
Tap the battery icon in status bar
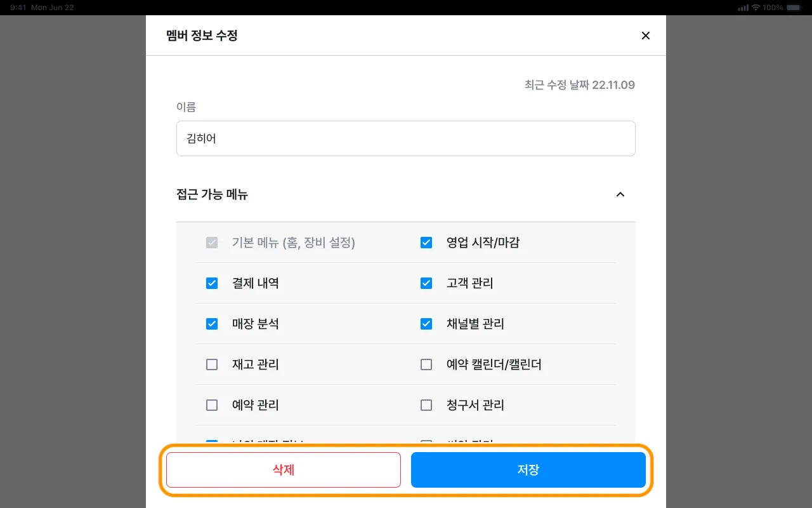793,8
